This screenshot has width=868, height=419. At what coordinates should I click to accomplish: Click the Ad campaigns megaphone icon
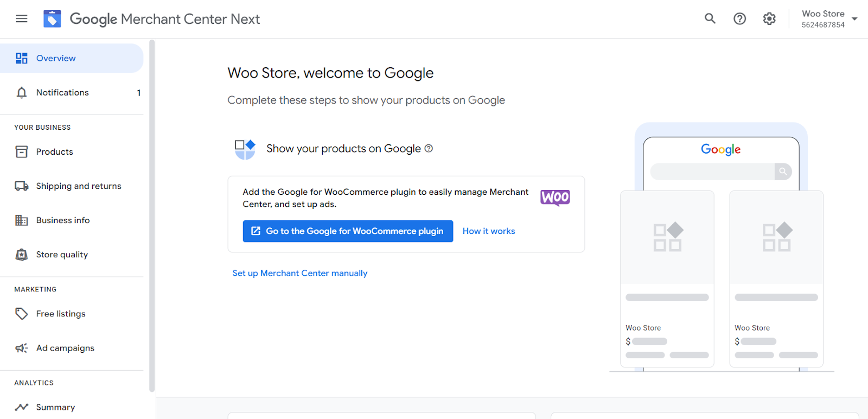click(22, 348)
